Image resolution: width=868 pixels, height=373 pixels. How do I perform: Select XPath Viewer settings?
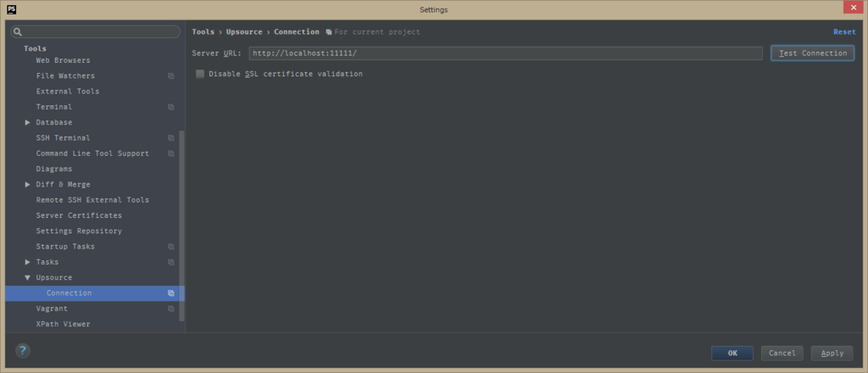coord(63,325)
